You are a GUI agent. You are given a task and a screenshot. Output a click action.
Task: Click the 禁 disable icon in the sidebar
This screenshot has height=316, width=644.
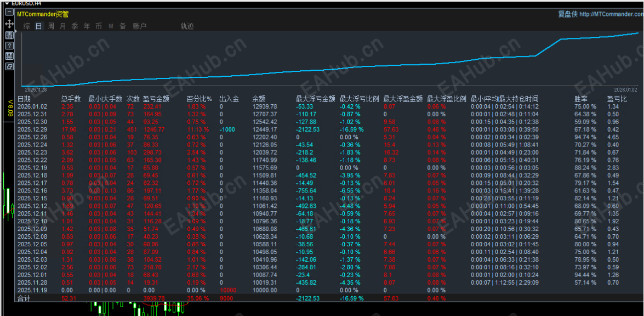tap(8, 55)
